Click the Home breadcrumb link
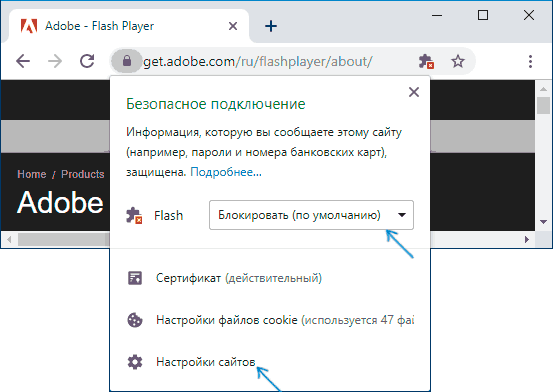The height and width of the screenshot is (392, 553). tap(32, 174)
